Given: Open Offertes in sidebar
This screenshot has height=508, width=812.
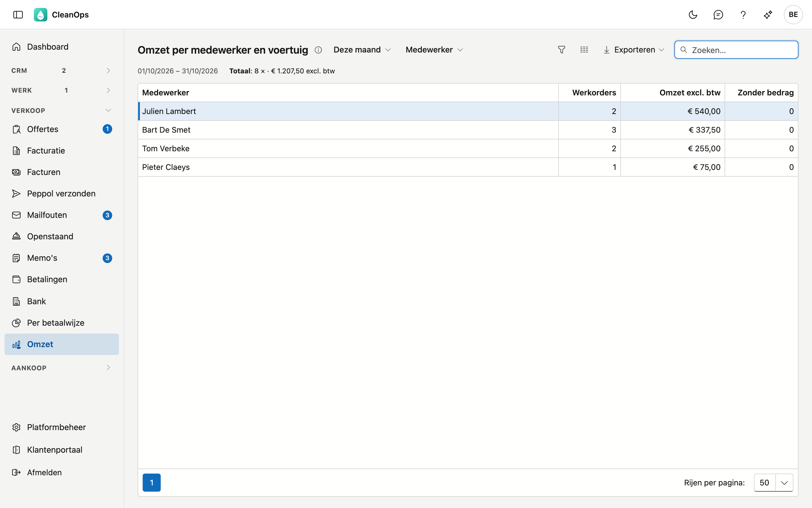Looking at the screenshot, I should point(62,129).
